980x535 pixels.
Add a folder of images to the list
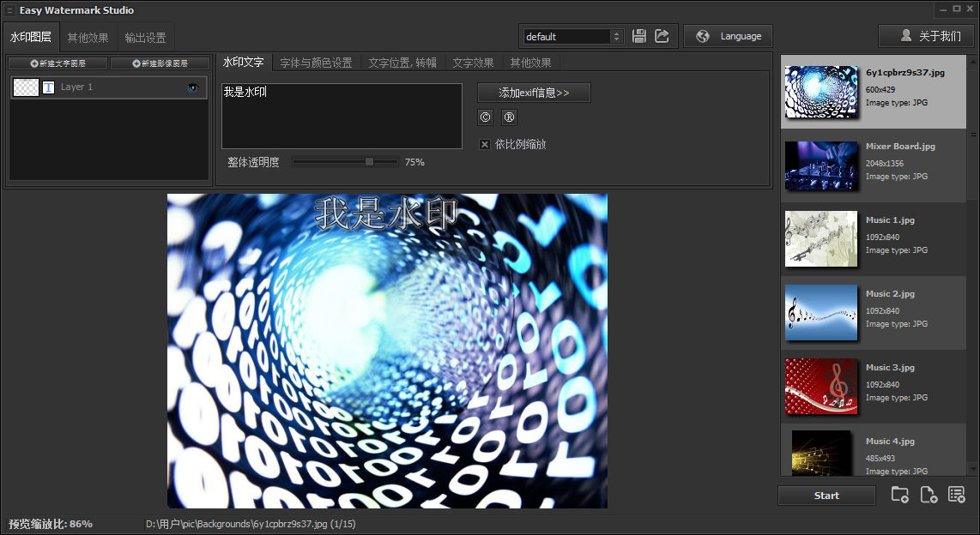[x=899, y=494]
